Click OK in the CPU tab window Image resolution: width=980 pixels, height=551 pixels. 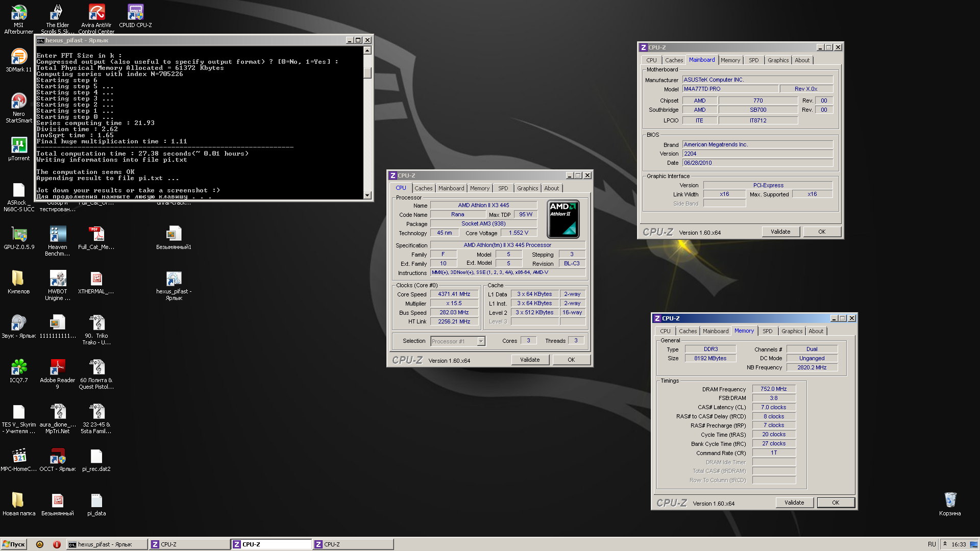click(571, 360)
